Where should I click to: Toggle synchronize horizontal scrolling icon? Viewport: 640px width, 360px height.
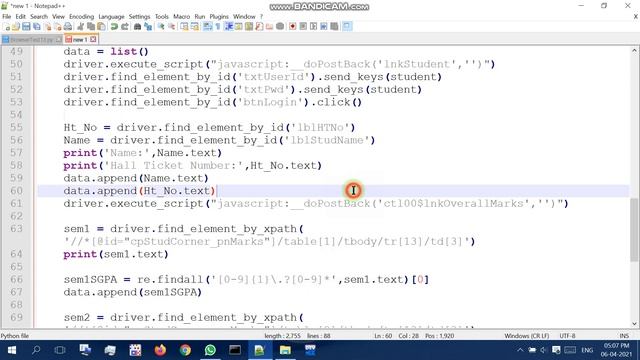(195, 27)
